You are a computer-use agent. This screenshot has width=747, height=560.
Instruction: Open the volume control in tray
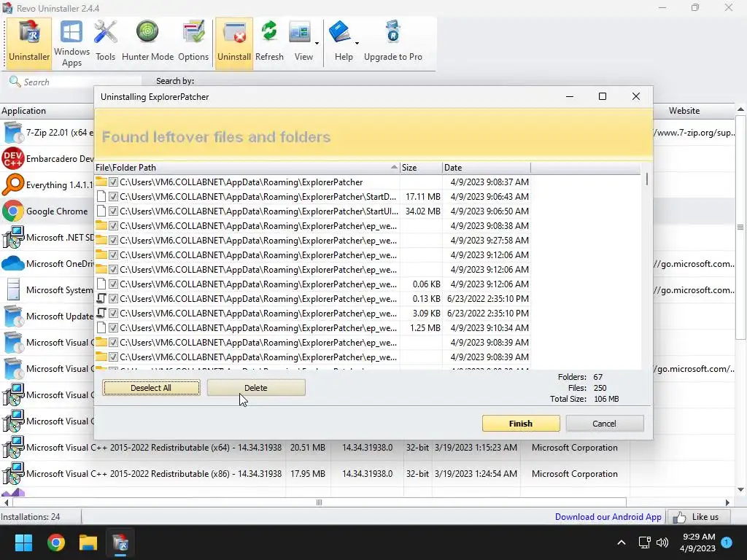pyautogui.click(x=662, y=542)
